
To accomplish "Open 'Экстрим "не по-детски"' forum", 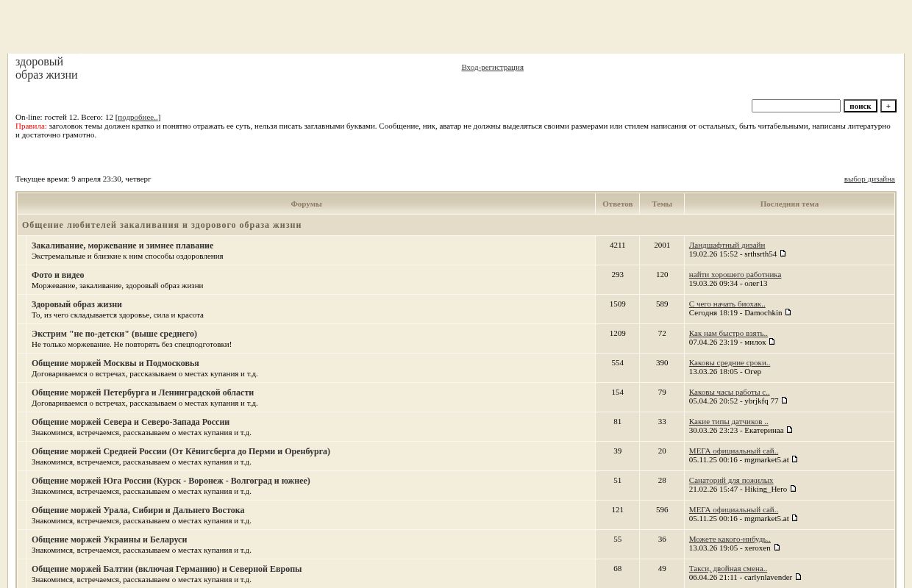I will [x=114, y=334].
